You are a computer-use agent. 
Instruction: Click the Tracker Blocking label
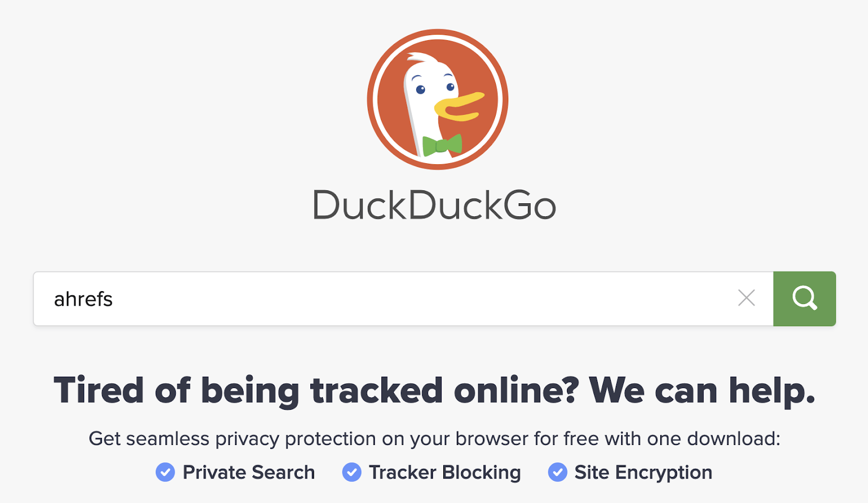click(445, 473)
